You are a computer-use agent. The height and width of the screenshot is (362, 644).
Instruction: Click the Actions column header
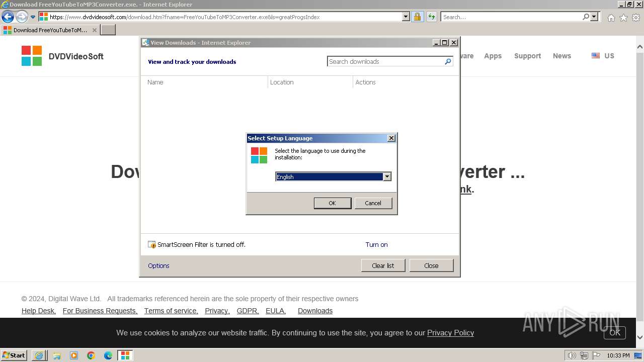coord(365,82)
